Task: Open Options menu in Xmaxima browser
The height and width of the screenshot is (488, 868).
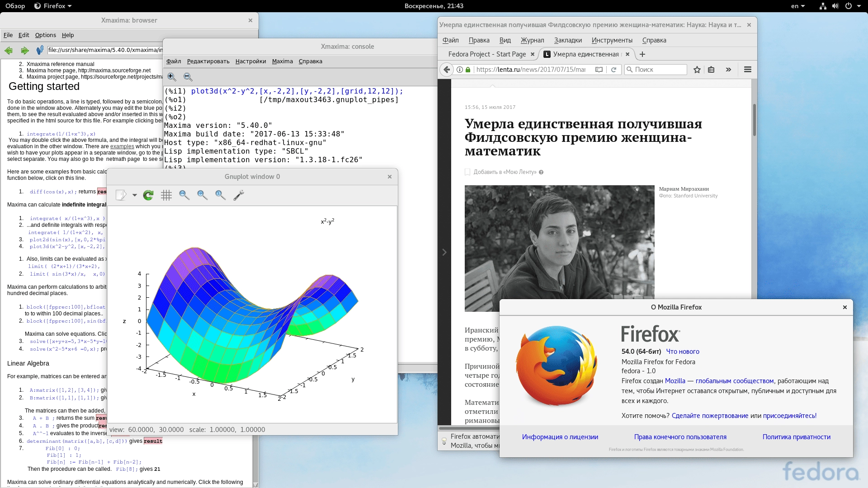Action: tap(46, 35)
